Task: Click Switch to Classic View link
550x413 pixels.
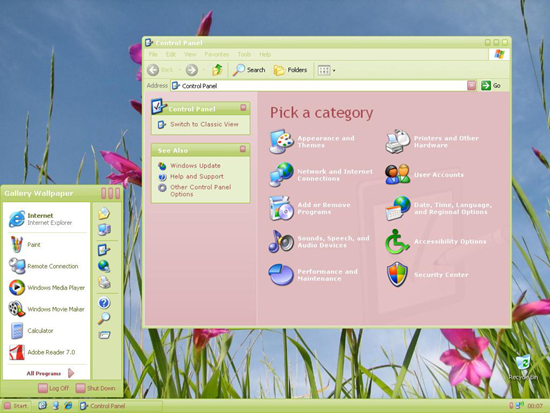Action: 204,124
